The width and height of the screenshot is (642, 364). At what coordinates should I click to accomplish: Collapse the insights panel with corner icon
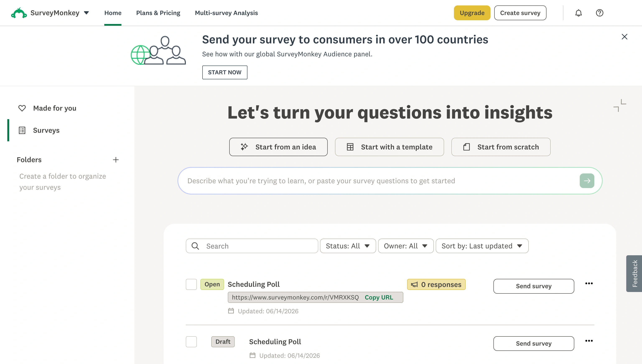point(620,105)
